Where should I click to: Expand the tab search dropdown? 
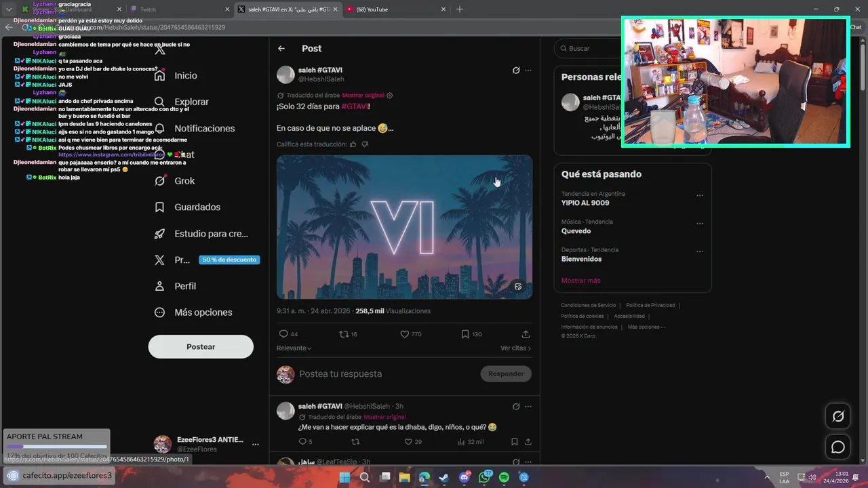click(x=9, y=9)
